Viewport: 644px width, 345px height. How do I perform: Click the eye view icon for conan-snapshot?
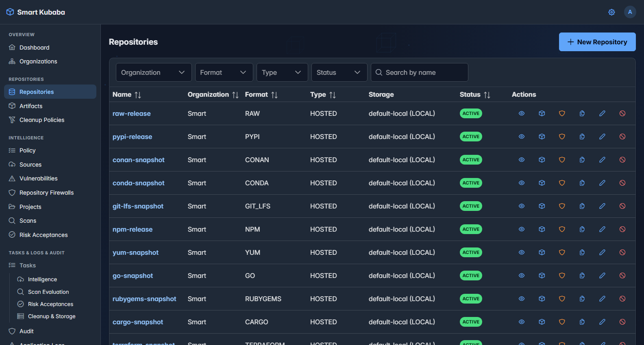click(x=522, y=160)
